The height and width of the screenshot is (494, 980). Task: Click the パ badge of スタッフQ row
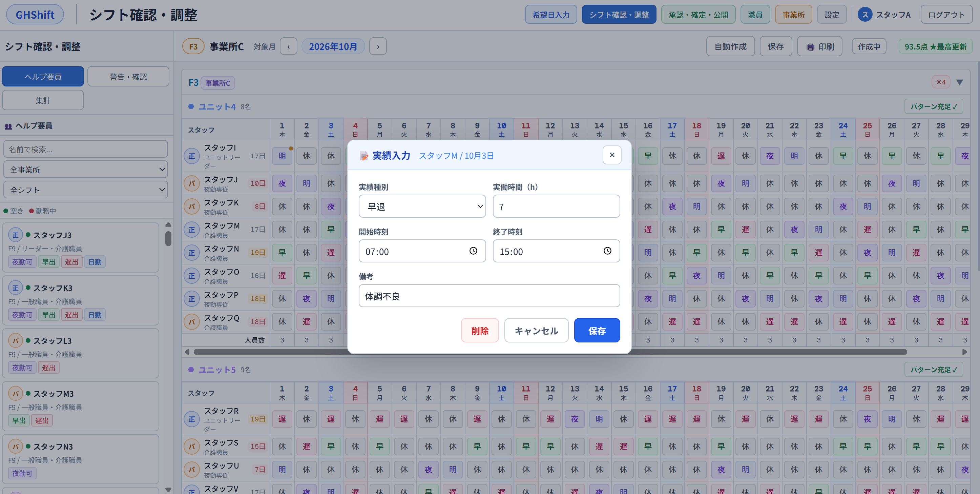192,322
